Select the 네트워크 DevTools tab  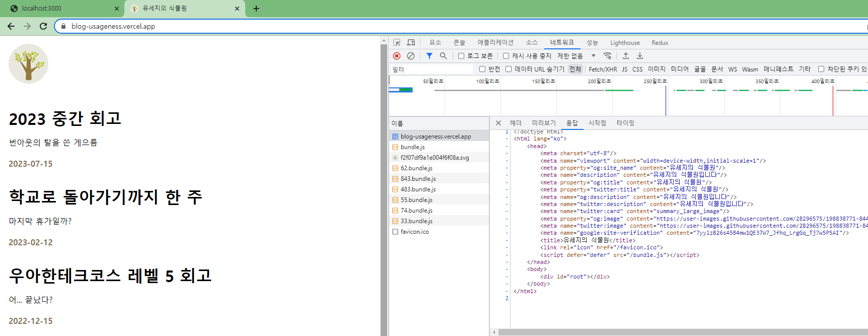[x=562, y=42]
